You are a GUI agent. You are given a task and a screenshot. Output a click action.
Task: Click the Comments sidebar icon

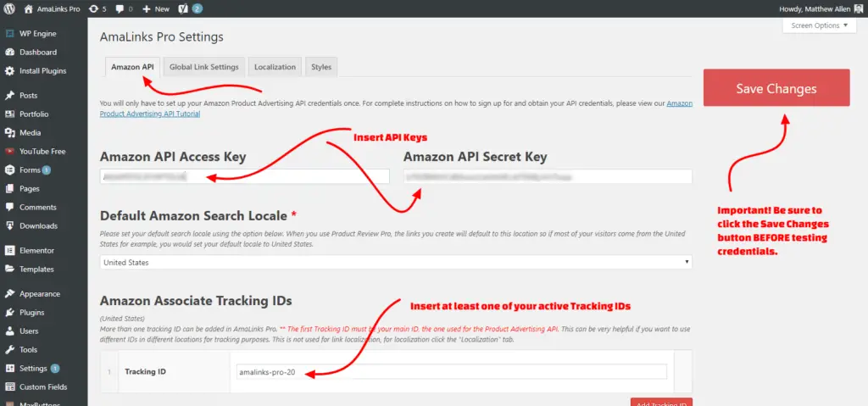pos(9,207)
